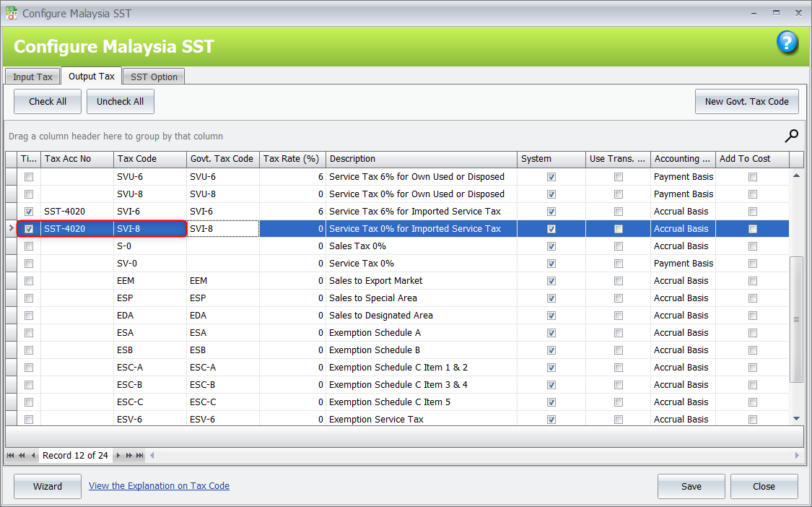The height and width of the screenshot is (507, 812).
Task: Switch to the Input Tax tab
Action: click(x=32, y=77)
